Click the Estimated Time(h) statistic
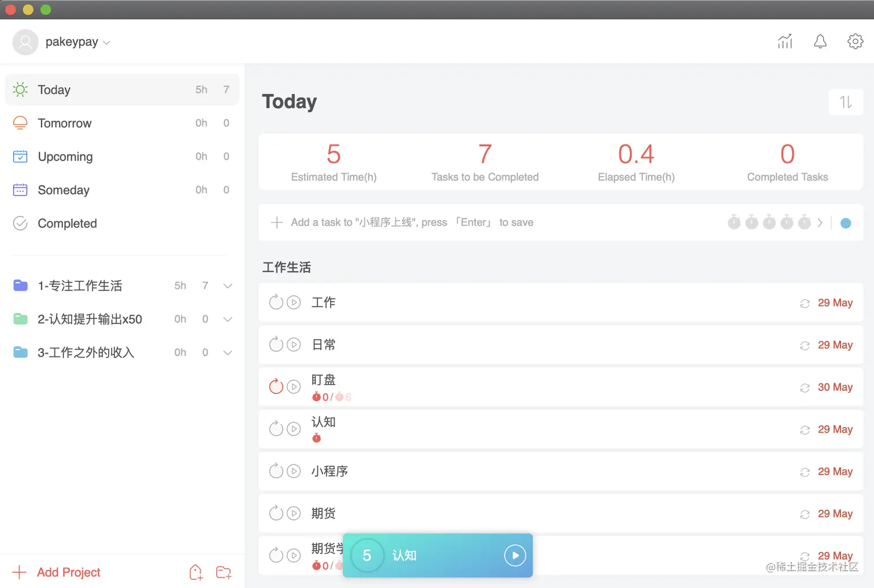This screenshot has width=874, height=588. 334,162
